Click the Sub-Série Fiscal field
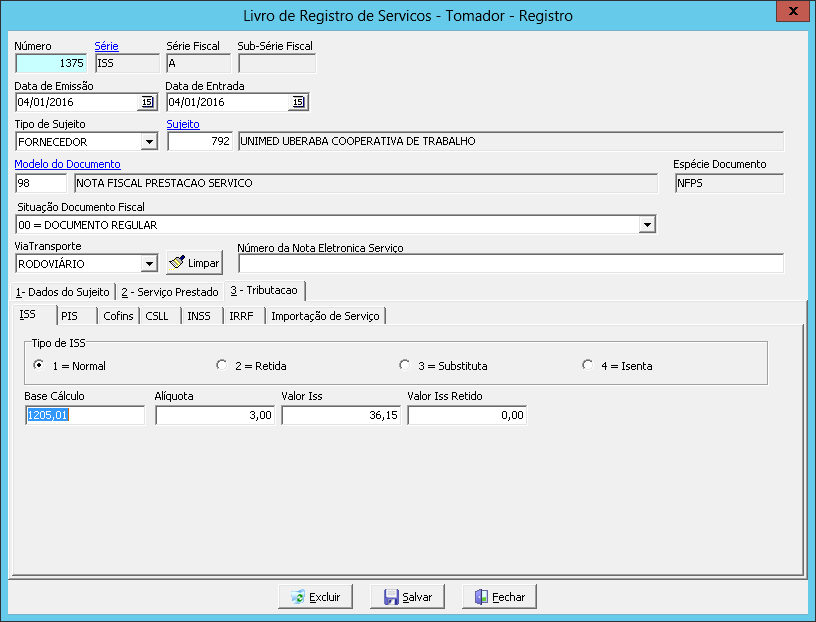The height and width of the screenshot is (622, 816). coord(277,63)
